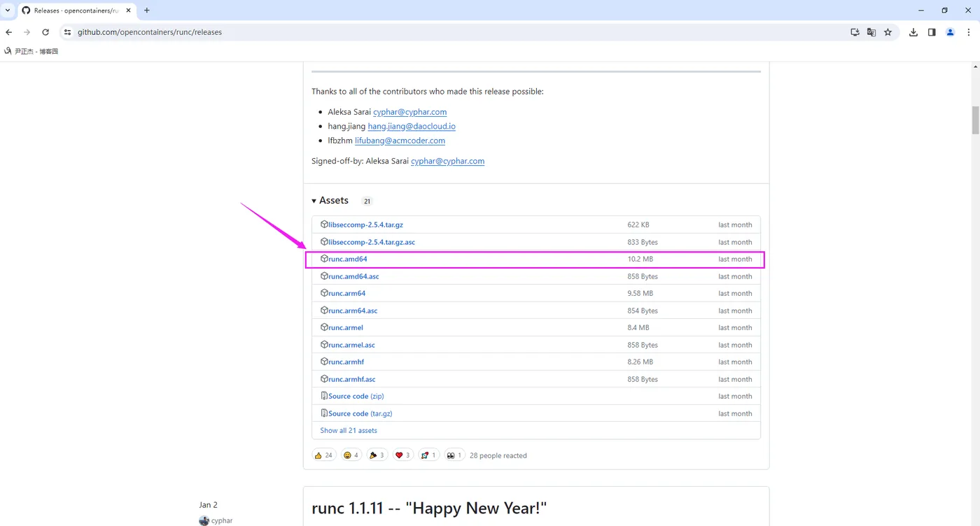Click the eyes reaction with 1
Screen dimensions: 980x526
coord(454,455)
